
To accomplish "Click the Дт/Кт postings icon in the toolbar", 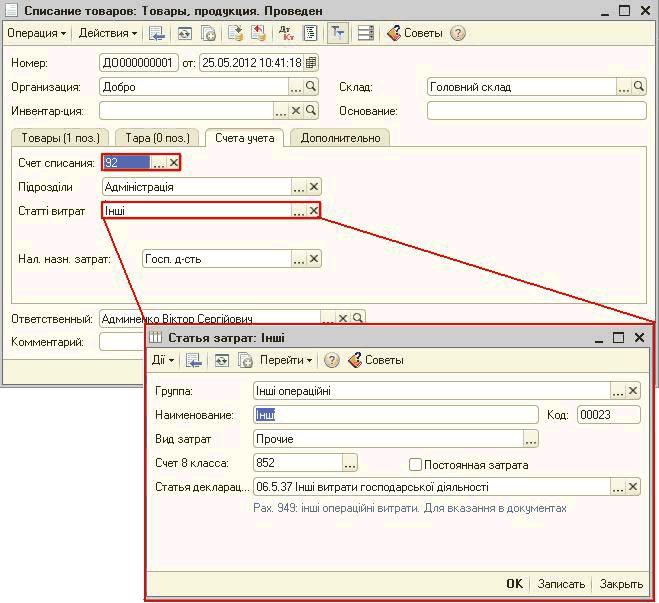I will [285, 33].
